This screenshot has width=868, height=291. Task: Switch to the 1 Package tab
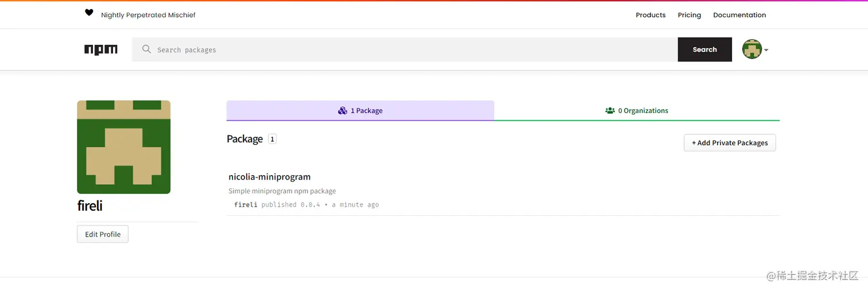[361, 111]
